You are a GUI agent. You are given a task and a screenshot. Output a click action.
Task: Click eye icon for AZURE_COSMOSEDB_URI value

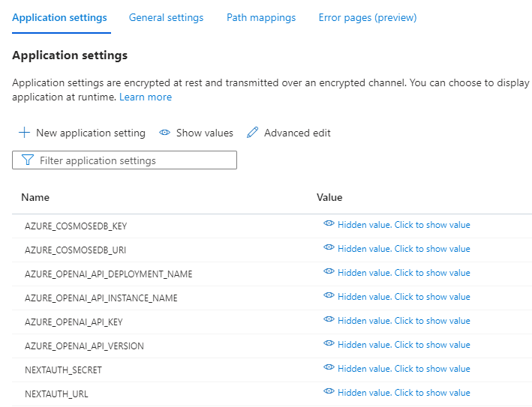(329, 247)
